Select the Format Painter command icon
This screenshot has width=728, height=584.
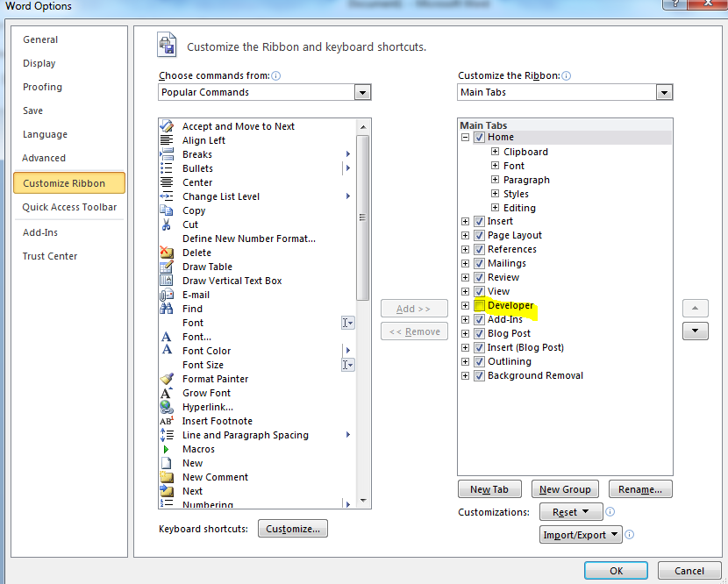167,379
